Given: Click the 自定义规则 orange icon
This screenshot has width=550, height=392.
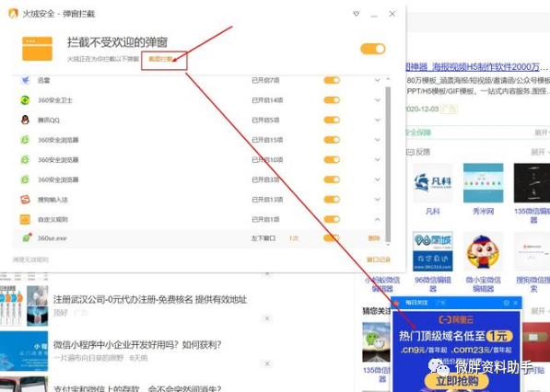Looking at the screenshot, I should pos(25,219).
